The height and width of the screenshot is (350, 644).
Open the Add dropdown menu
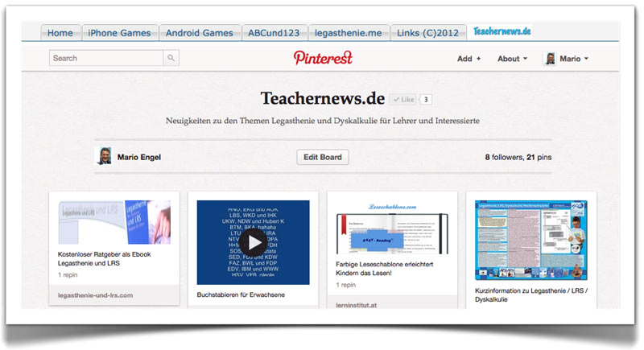pos(469,59)
